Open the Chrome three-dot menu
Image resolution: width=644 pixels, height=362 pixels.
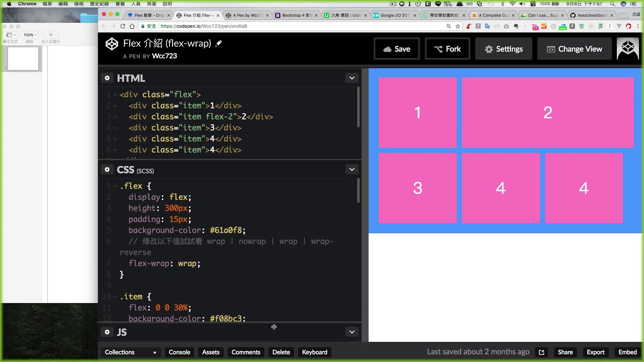point(637,26)
